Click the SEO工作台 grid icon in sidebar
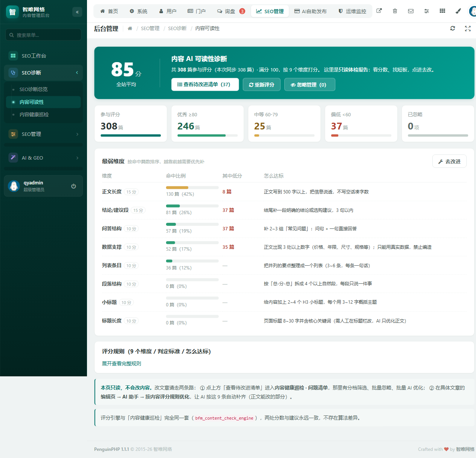 (x=13, y=56)
